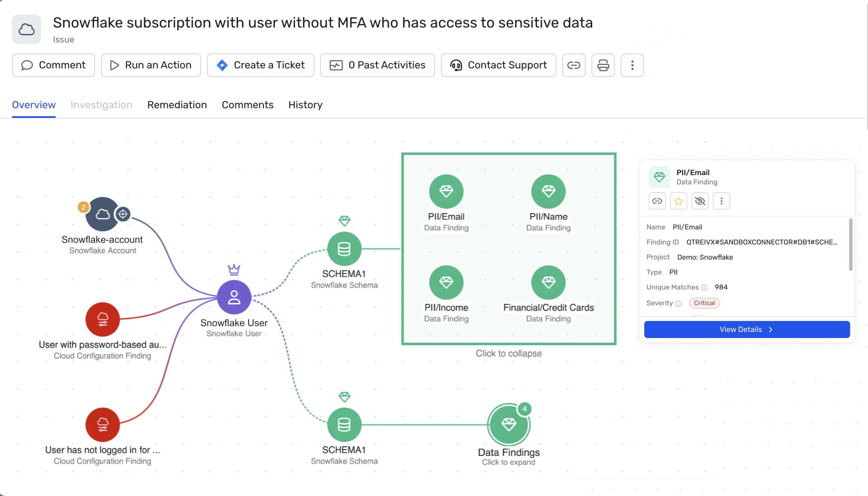The width and height of the screenshot is (868, 496).
Task: Click the Comment button
Action: [54, 65]
